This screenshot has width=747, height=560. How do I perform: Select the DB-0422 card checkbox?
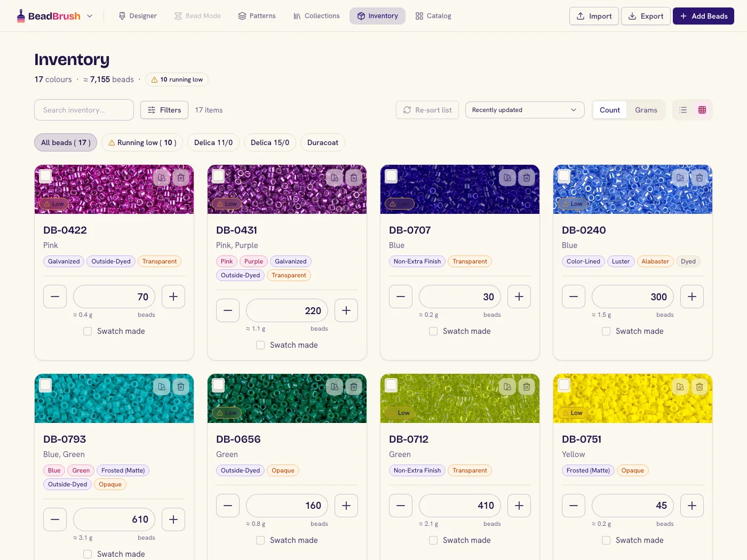click(x=45, y=175)
